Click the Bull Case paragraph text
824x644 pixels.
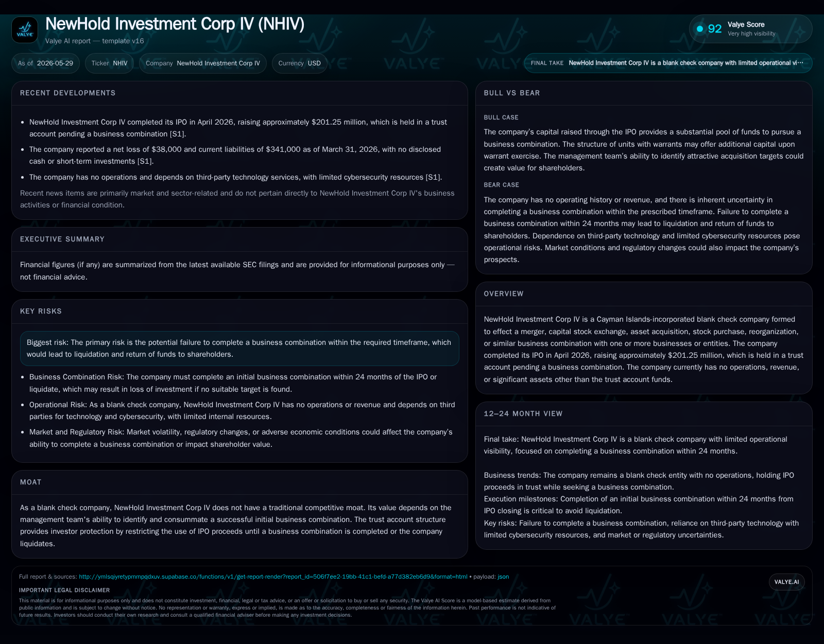point(644,150)
